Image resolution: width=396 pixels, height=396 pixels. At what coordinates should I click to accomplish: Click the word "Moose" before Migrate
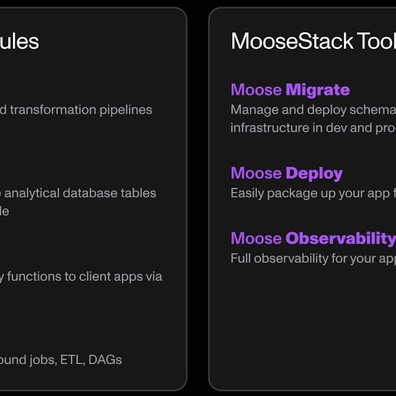tap(256, 90)
